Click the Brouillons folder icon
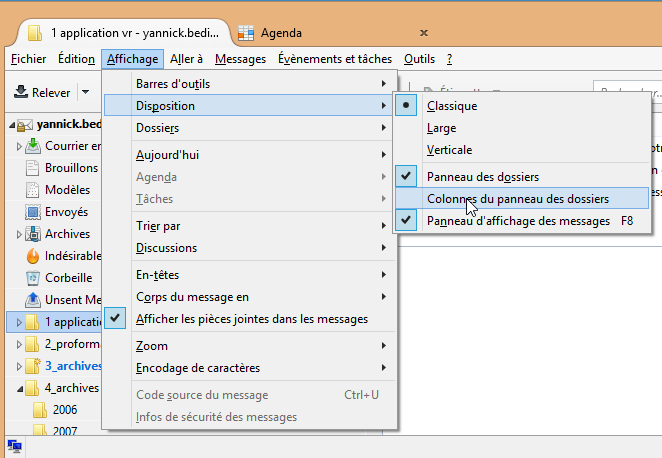This screenshot has width=662, height=458. 32,168
